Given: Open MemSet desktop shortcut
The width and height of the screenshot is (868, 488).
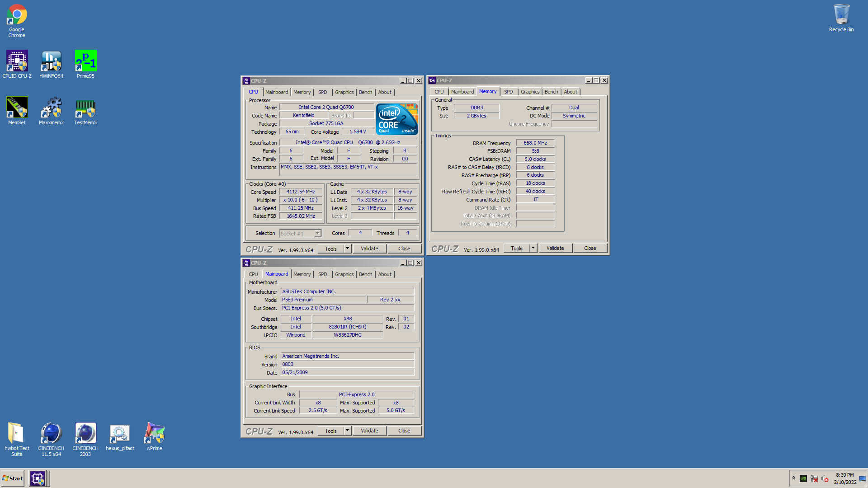Looking at the screenshot, I should click(17, 111).
